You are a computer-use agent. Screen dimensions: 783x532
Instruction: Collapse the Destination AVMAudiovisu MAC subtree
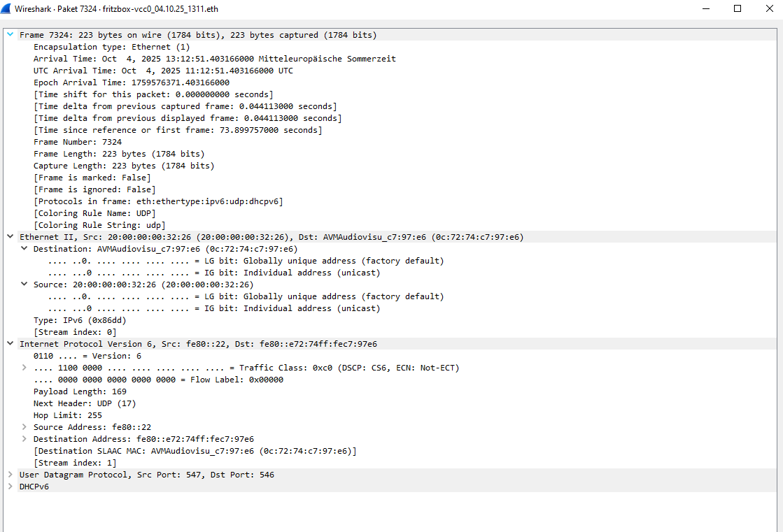(24, 249)
